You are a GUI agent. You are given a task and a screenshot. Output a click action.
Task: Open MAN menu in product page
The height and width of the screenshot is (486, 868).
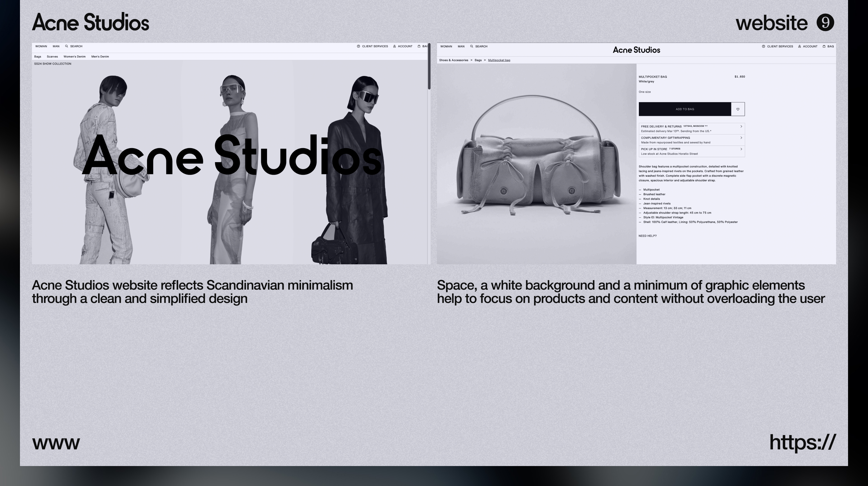[461, 47]
